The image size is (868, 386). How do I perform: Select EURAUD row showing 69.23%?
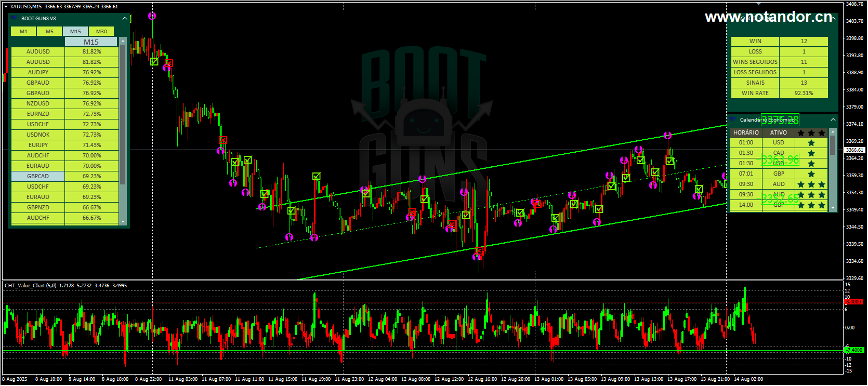65,197
